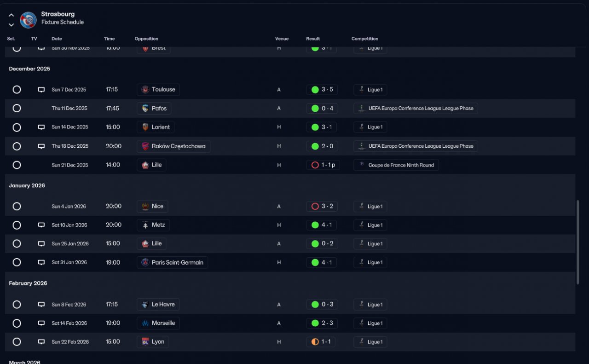Click the December 2025 month heading

[x=29, y=69]
